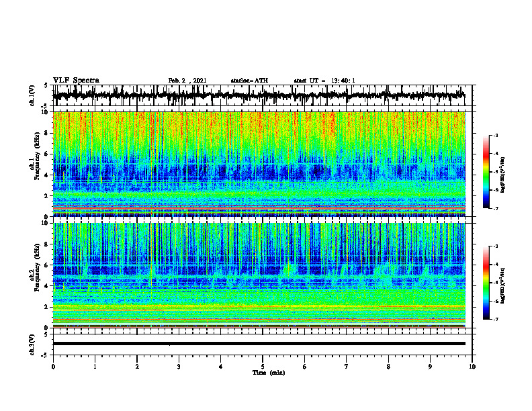Click the ch.2 spectrogram plot area
This screenshot has height=411, width=532.
(259, 275)
